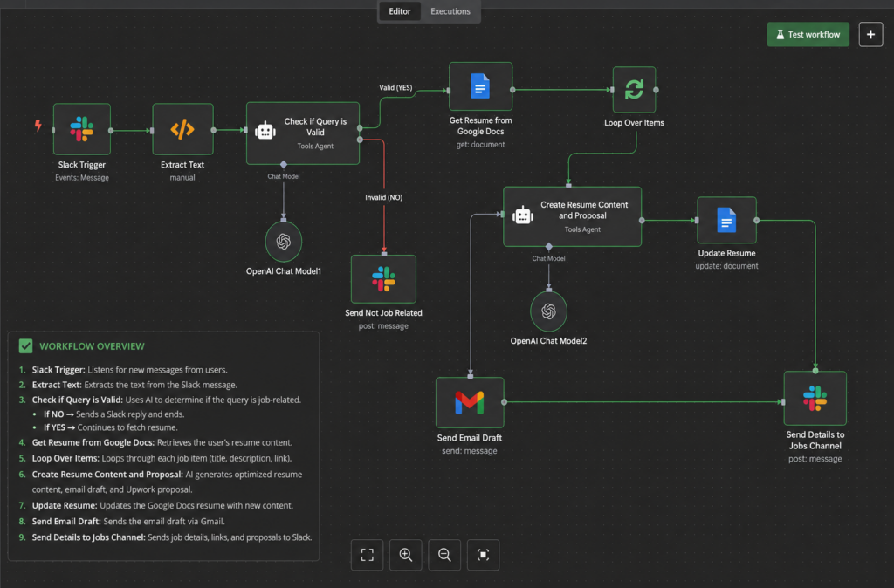Click the Check if Query is Valid agent node

(303, 133)
